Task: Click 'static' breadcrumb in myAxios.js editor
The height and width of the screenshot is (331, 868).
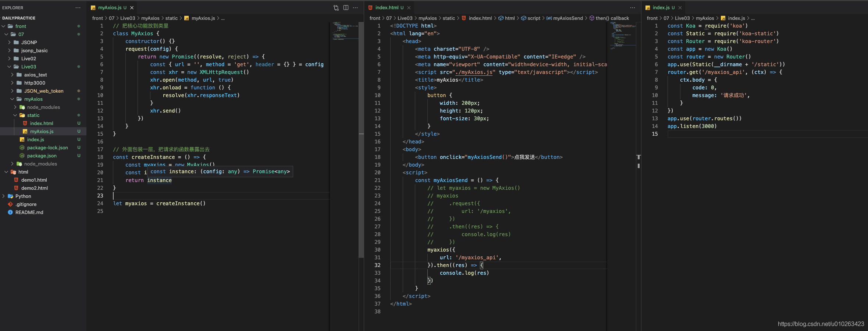Action: [x=171, y=18]
